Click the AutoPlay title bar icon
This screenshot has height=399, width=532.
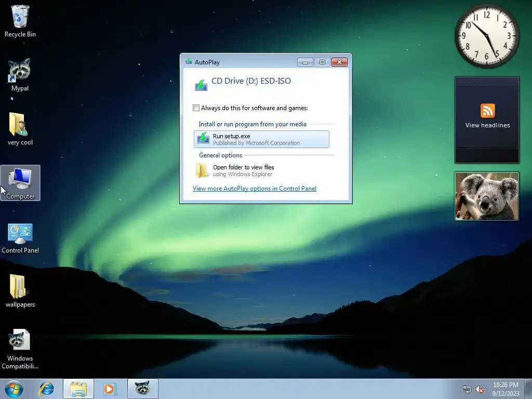click(189, 62)
